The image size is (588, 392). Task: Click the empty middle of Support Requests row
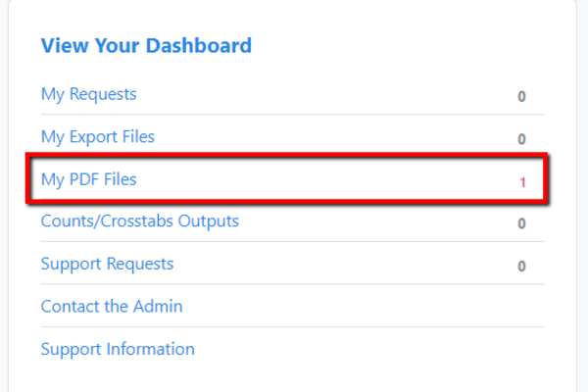(x=345, y=264)
